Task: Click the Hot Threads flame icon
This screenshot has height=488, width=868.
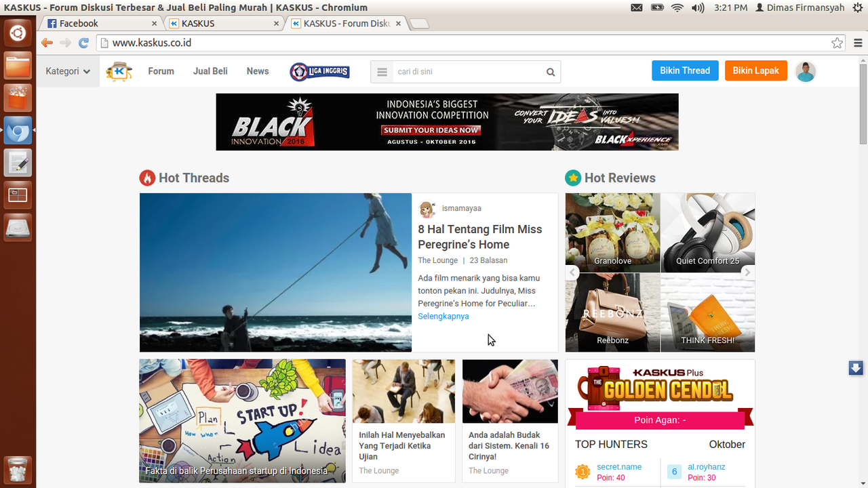Action: pos(147,178)
